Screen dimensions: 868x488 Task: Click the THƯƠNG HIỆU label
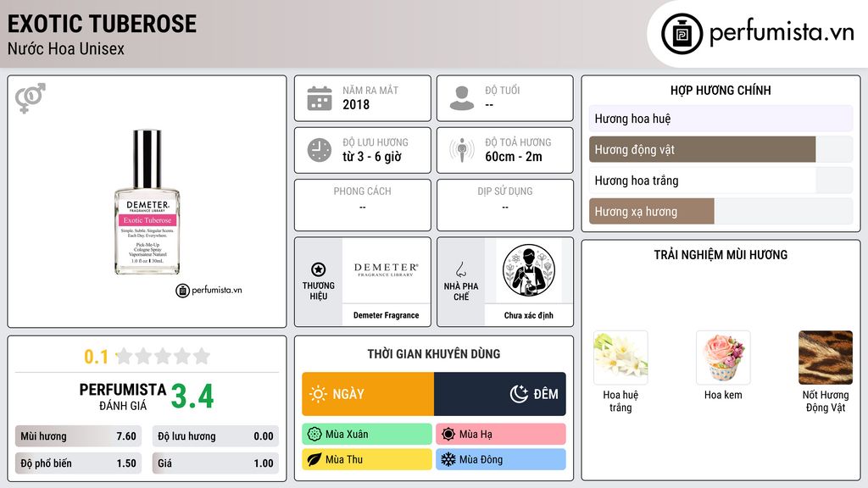(319, 291)
